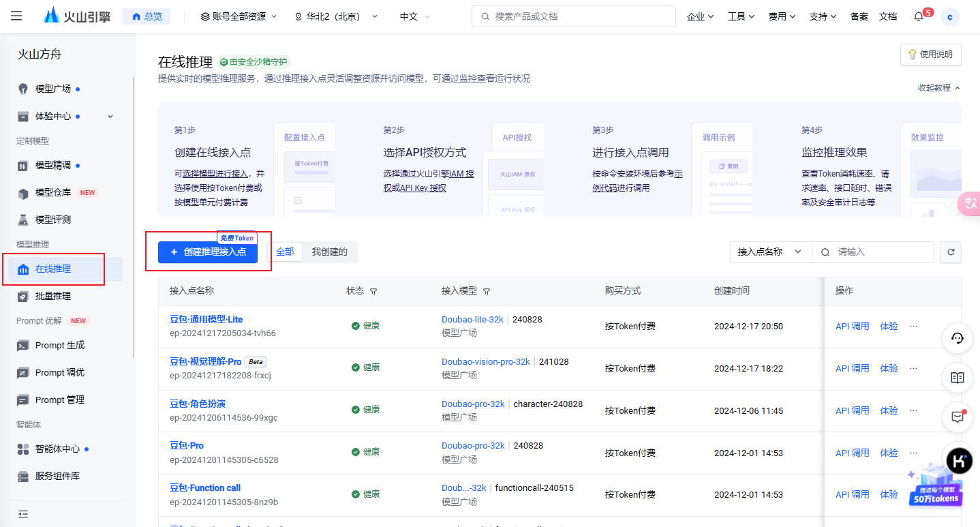Click the ep-20241201145305-c6528 endpoint ID
This screenshot has width=980, height=527.
pyautogui.click(x=224, y=460)
